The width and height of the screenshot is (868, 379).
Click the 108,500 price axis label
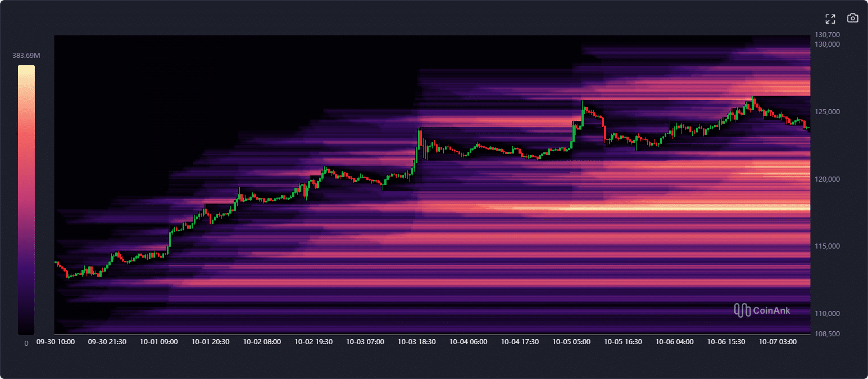point(827,333)
